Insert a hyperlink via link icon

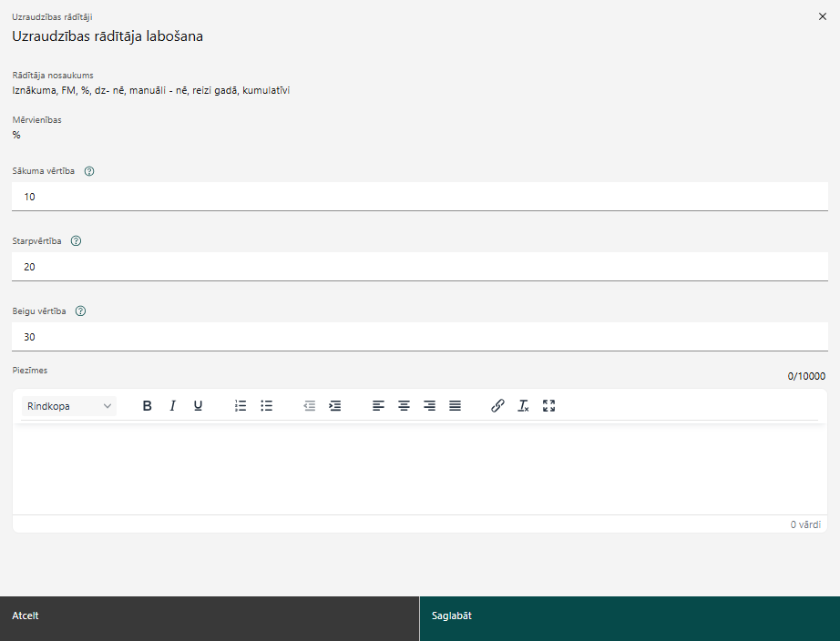point(497,406)
